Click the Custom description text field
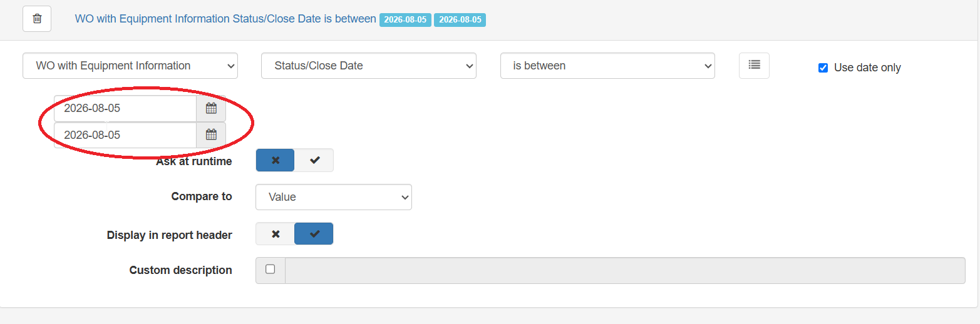This screenshot has width=980, height=324. (x=625, y=270)
